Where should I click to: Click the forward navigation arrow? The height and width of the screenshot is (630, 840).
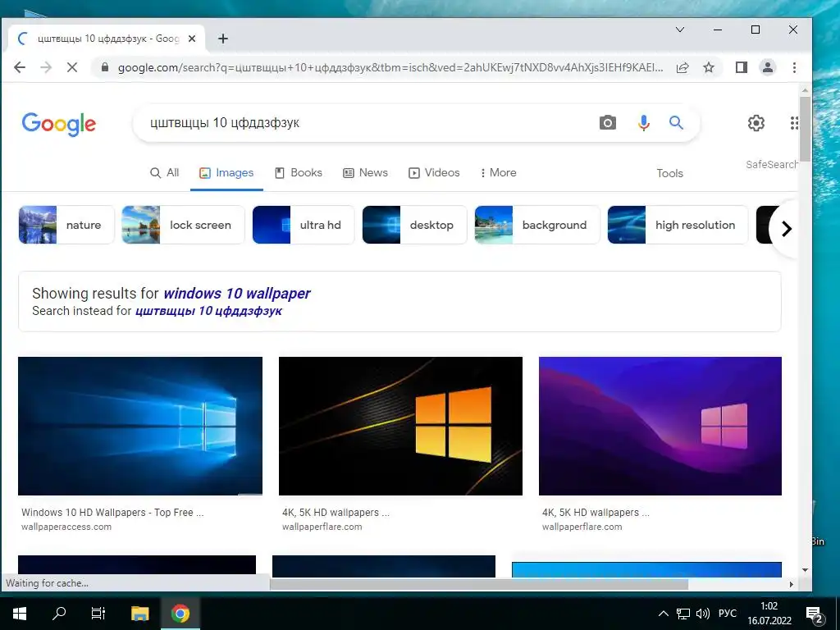(x=46, y=67)
